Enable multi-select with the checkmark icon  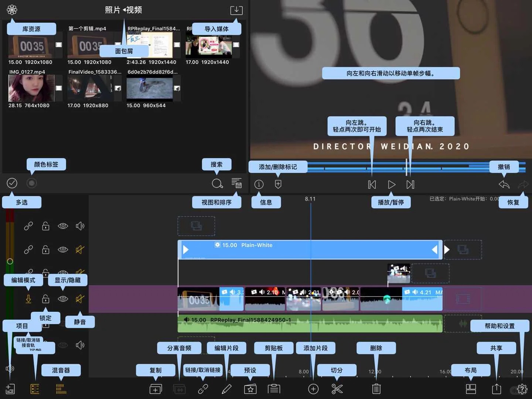(x=12, y=183)
